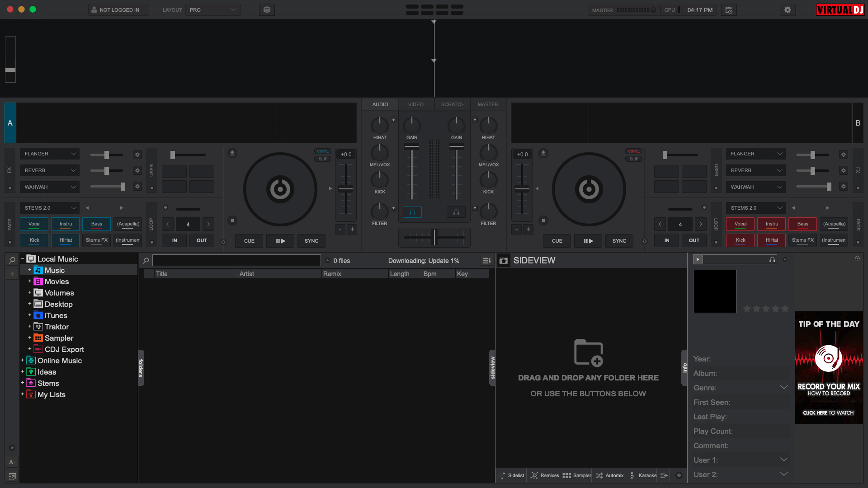This screenshot has height=488, width=868.
Task: Click play/pause button on deck B
Action: pyautogui.click(x=588, y=241)
